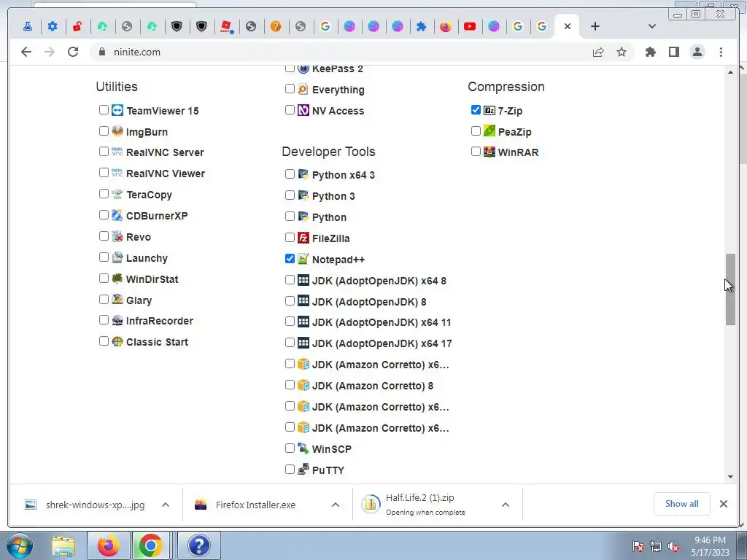Click the scrollbar down arrow
This screenshot has width=747, height=560.
pyautogui.click(x=730, y=477)
